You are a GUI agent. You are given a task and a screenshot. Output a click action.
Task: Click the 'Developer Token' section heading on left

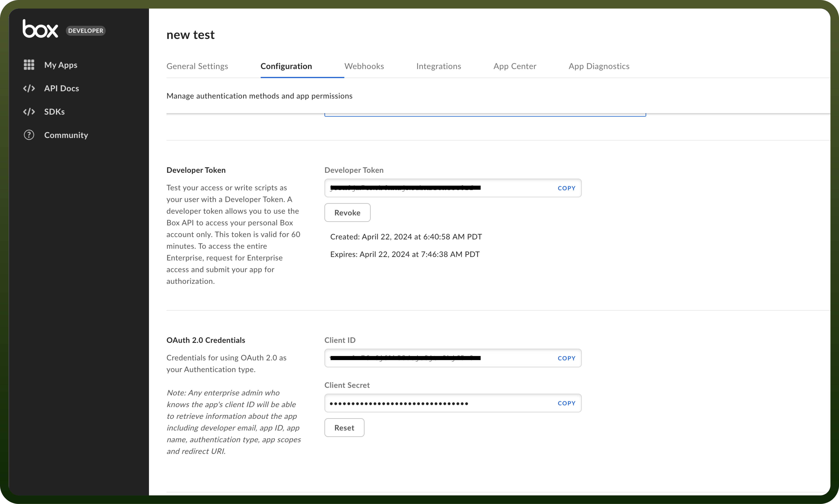(196, 170)
